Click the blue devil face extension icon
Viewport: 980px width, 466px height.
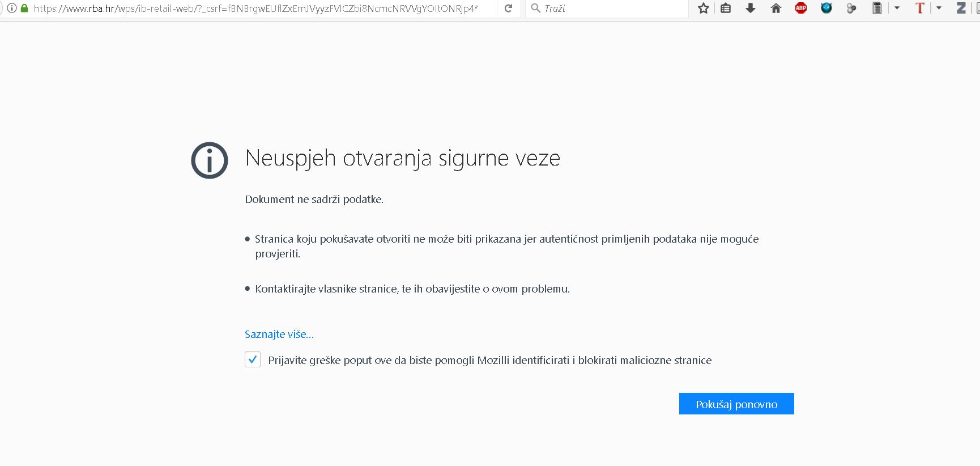(826, 9)
